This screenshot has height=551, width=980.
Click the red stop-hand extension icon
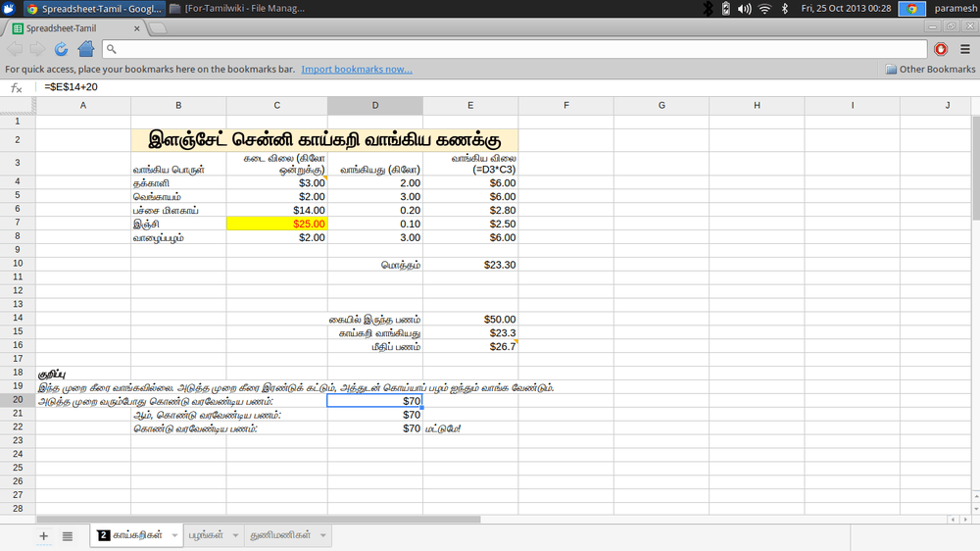[x=942, y=49]
